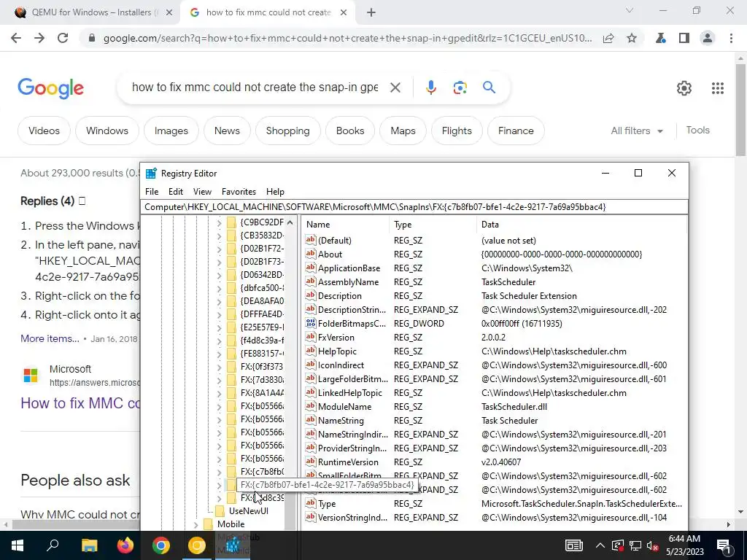This screenshot has height=560, width=747.
Task: Open File Explorer from the taskbar
Action: [89, 545]
